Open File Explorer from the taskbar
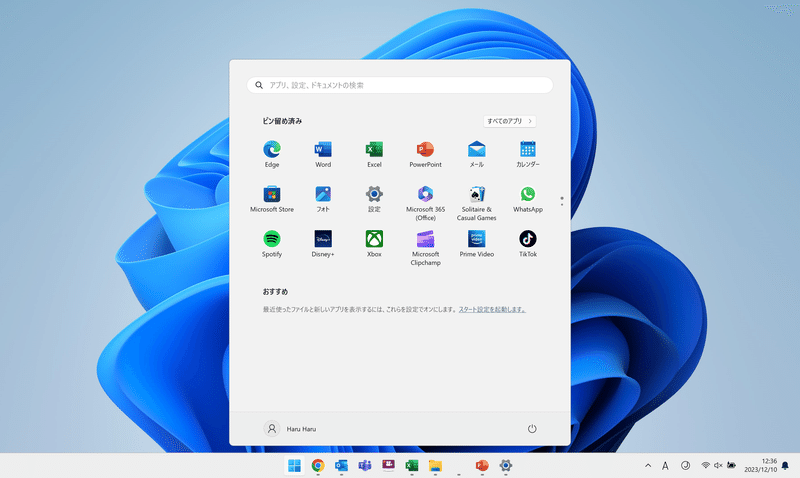 (435, 465)
